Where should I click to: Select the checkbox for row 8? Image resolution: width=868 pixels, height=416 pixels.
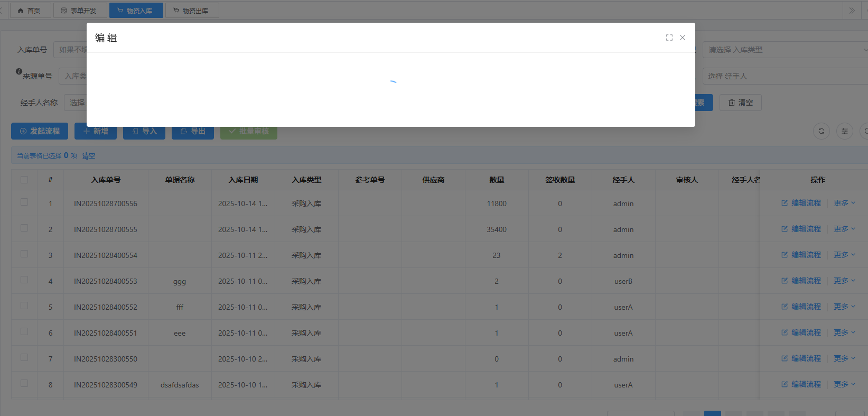pyautogui.click(x=24, y=384)
